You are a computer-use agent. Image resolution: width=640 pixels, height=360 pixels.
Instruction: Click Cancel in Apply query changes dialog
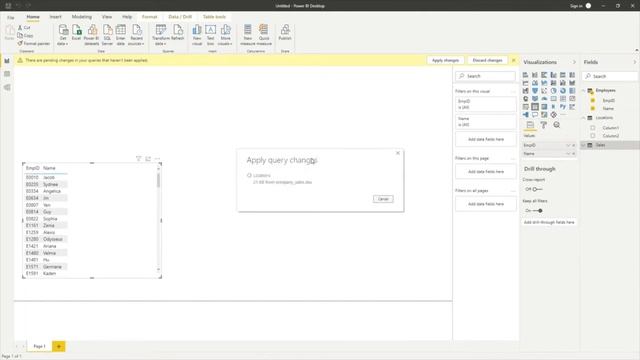coord(383,199)
